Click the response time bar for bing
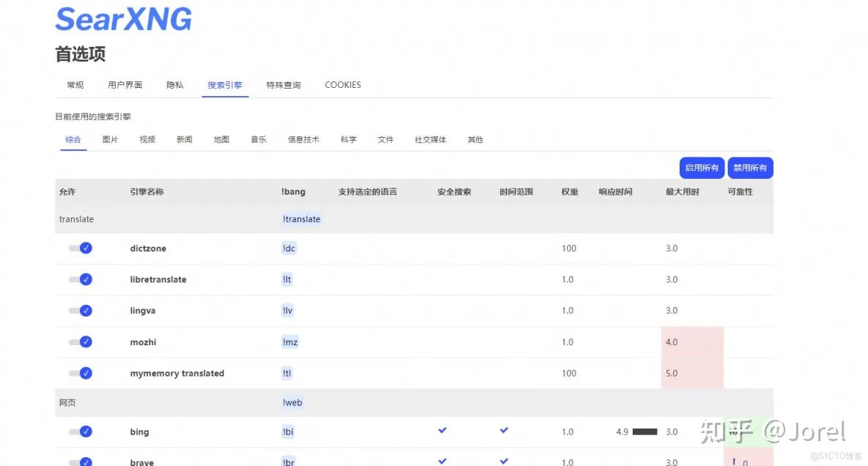 point(644,432)
